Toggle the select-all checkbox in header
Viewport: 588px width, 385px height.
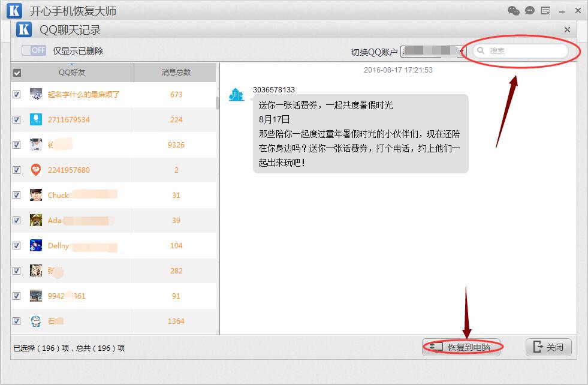17,73
